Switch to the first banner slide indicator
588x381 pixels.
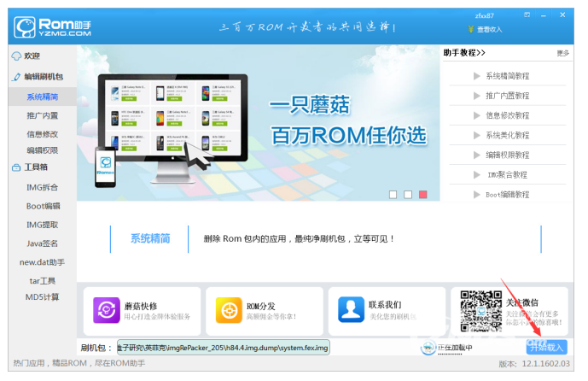pos(393,195)
